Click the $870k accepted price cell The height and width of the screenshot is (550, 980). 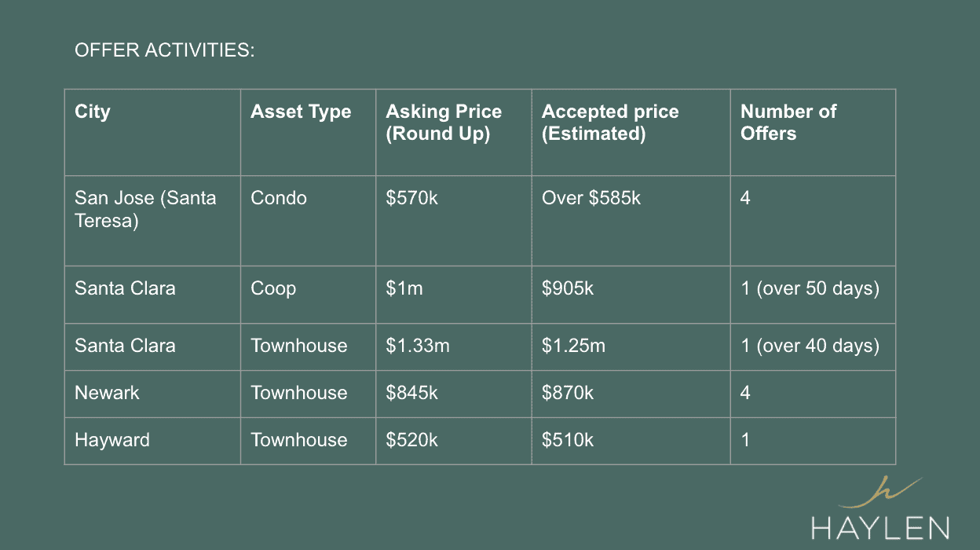point(631,394)
